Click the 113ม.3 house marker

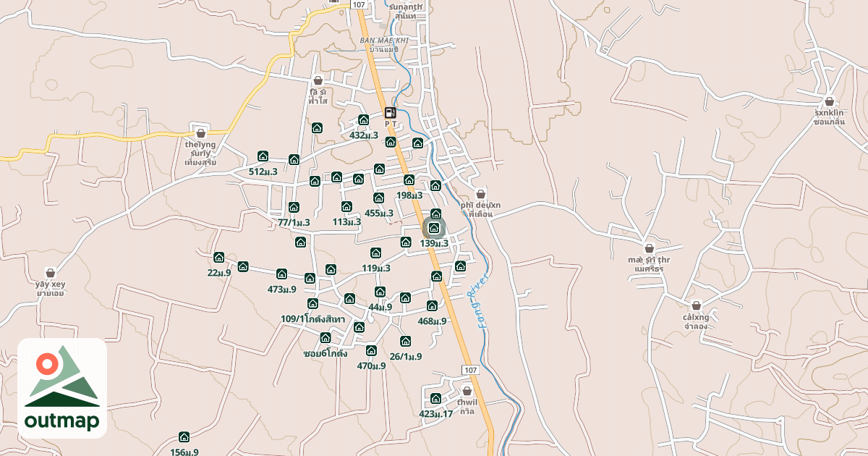[x=346, y=207]
